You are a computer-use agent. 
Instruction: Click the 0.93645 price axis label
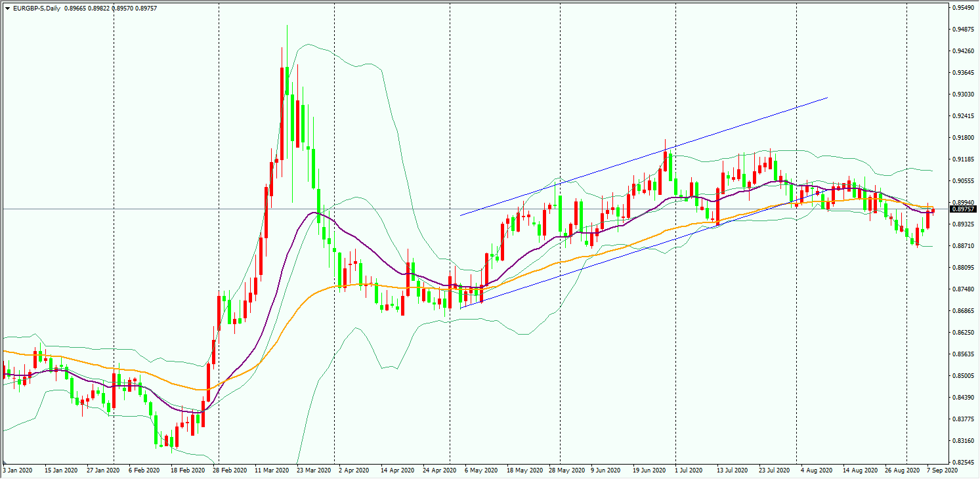963,73
